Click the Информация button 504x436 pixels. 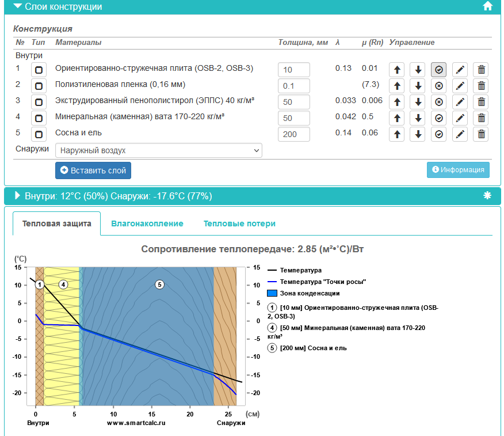click(x=458, y=170)
